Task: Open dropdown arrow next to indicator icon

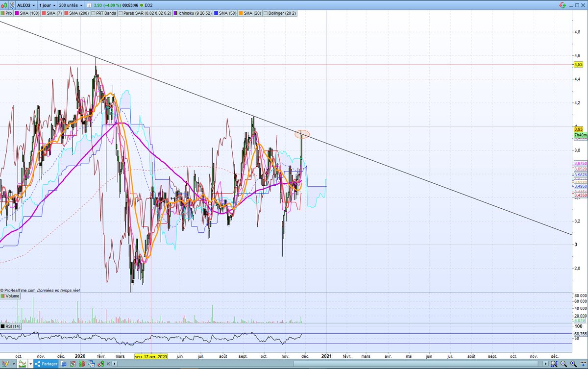Action: point(30,364)
